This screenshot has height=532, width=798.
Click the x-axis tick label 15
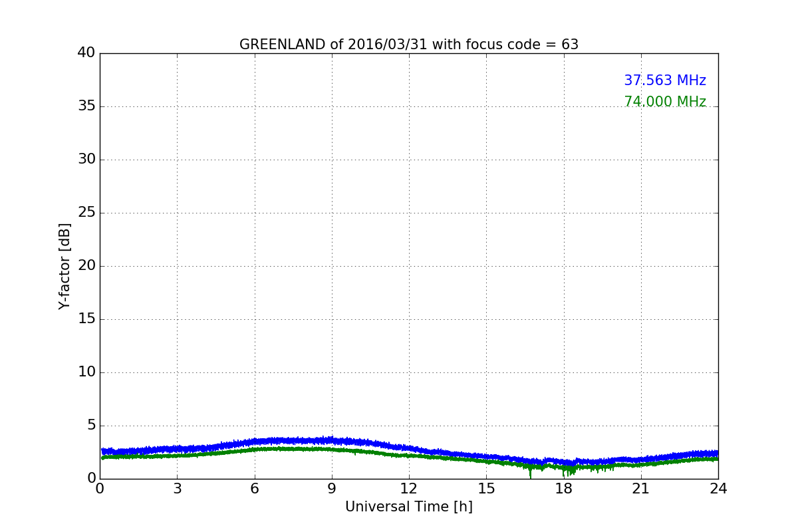click(x=486, y=488)
